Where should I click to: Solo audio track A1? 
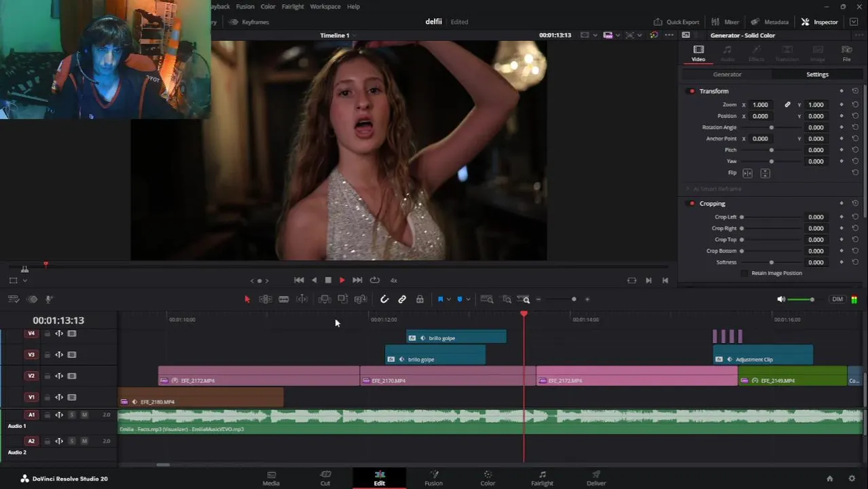(x=72, y=415)
